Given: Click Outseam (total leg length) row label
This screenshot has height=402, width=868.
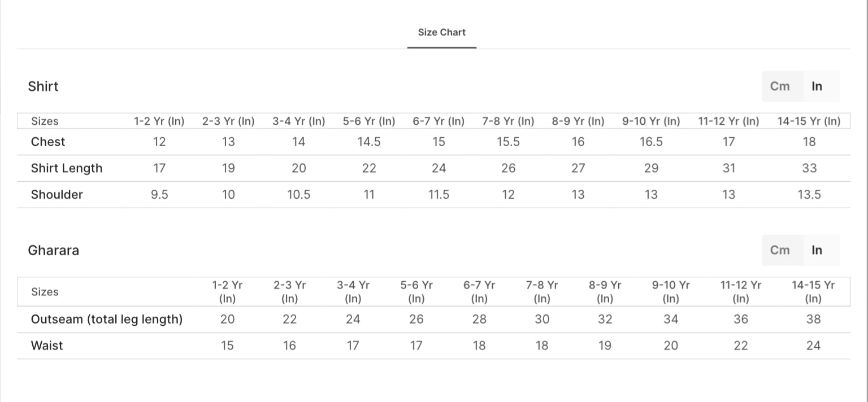Looking at the screenshot, I should point(107,320).
